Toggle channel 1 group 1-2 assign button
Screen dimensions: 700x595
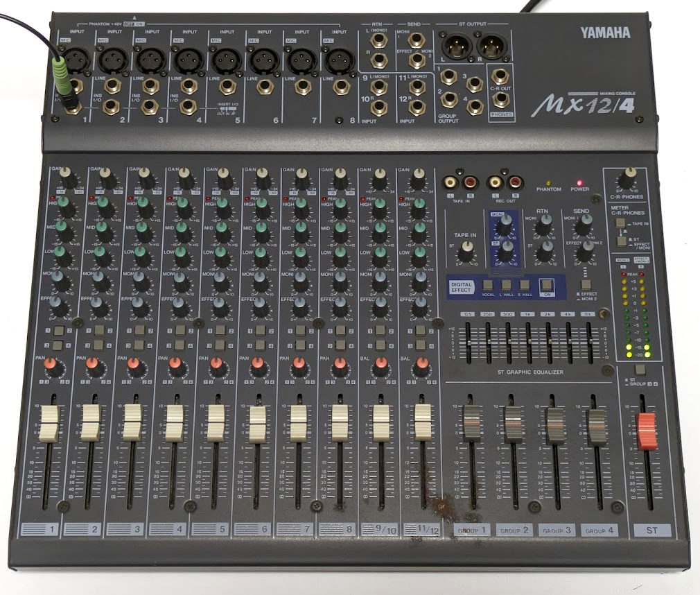[58, 331]
